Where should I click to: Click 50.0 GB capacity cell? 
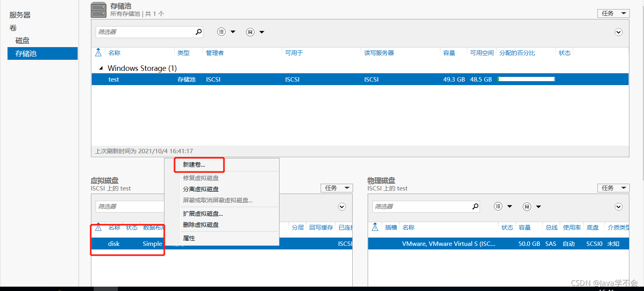click(x=529, y=244)
